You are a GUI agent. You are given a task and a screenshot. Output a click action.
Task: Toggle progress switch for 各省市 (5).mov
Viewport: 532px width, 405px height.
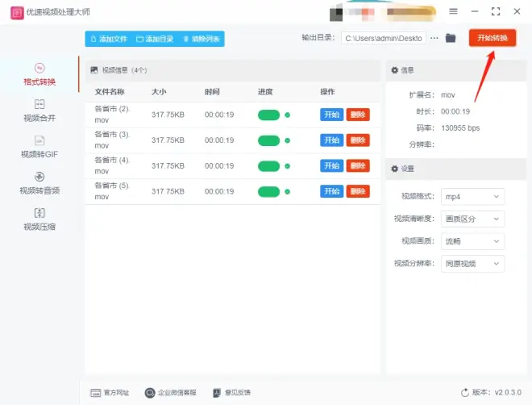pos(268,191)
